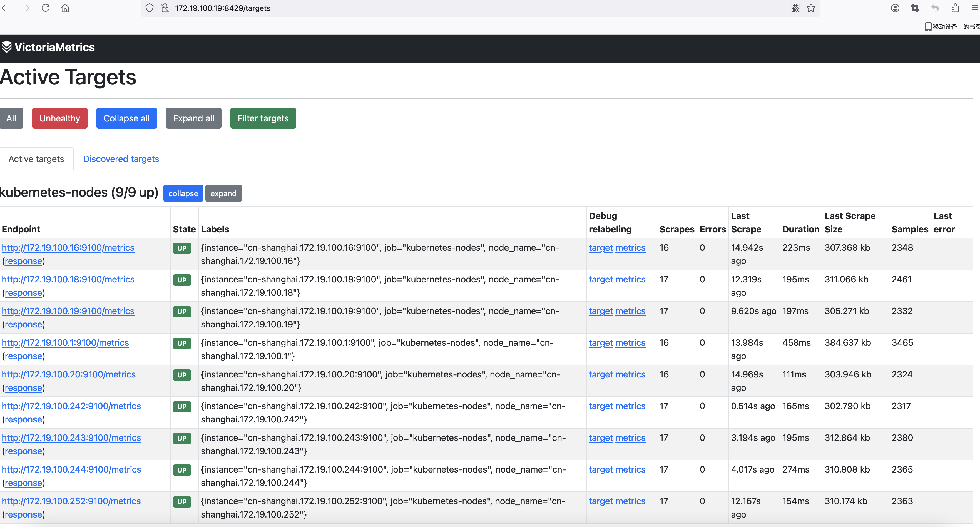
Task: Go to the browser home page icon
Action: pyautogui.click(x=65, y=8)
